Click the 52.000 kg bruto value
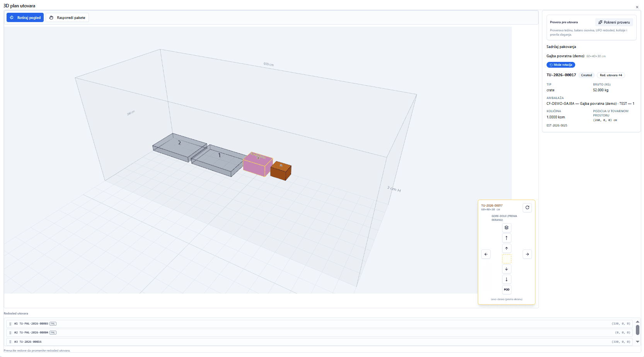The width and height of the screenshot is (644, 357). click(x=601, y=90)
